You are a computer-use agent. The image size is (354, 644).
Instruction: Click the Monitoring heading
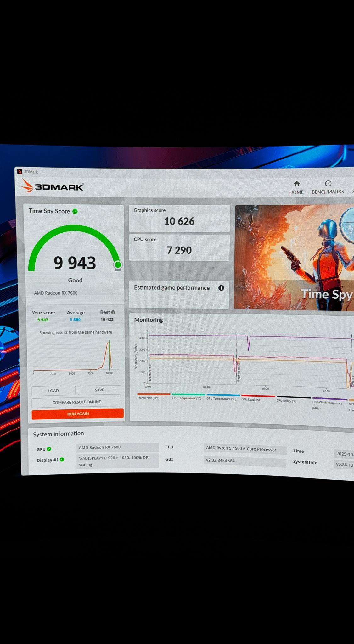[149, 320]
